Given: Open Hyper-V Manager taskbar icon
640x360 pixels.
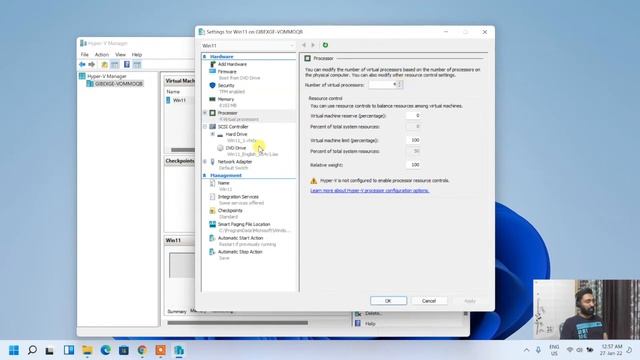Looking at the screenshot, I should tap(179, 350).
